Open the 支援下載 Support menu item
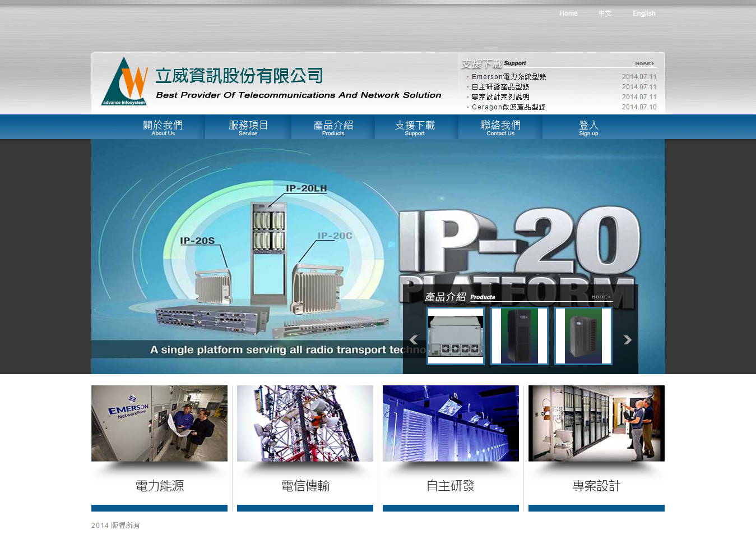The image size is (756, 548). 415,128
